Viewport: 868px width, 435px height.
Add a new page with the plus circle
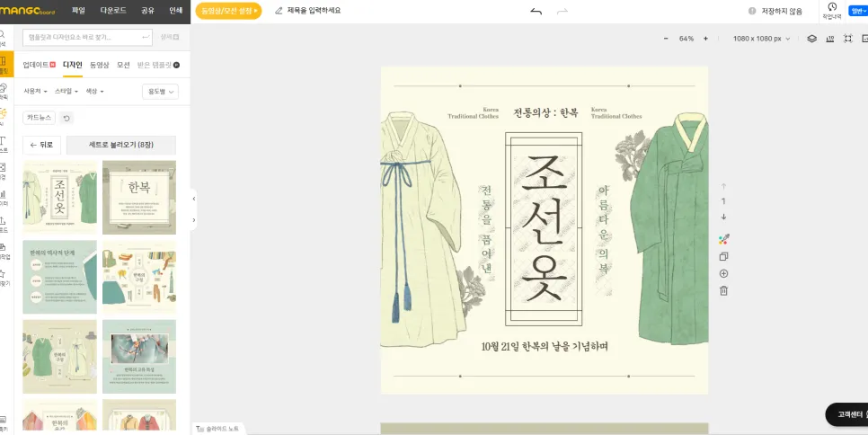click(x=723, y=274)
